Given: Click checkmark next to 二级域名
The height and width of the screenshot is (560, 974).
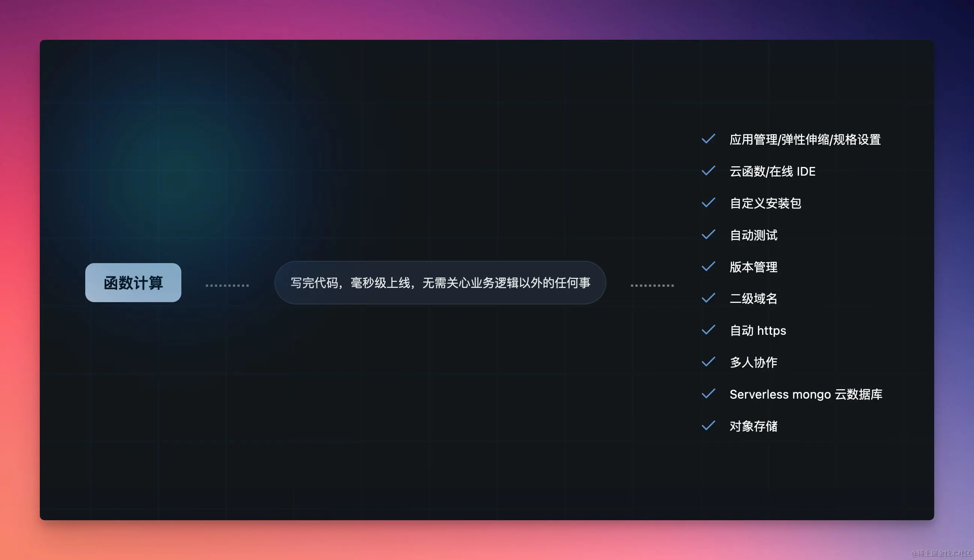Looking at the screenshot, I should tap(708, 298).
